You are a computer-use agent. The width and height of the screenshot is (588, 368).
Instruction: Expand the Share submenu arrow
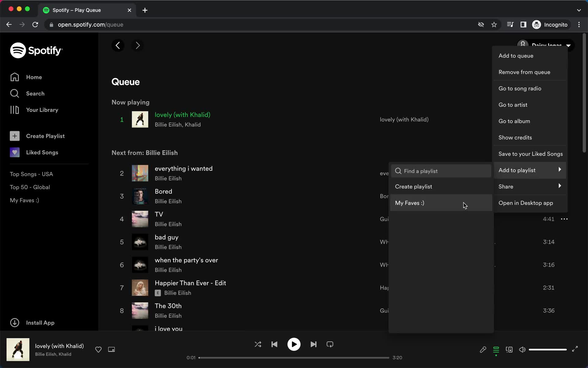point(560,186)
